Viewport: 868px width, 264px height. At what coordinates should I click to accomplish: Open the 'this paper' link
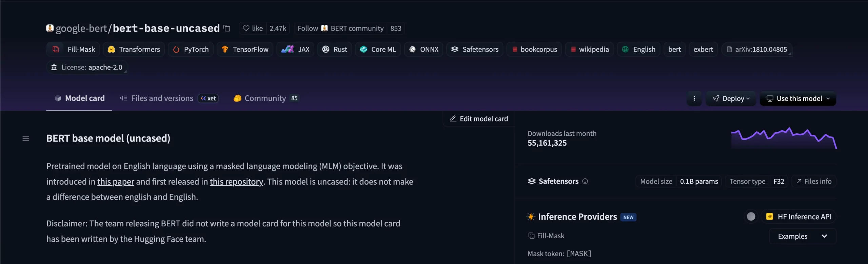[116, 182]
